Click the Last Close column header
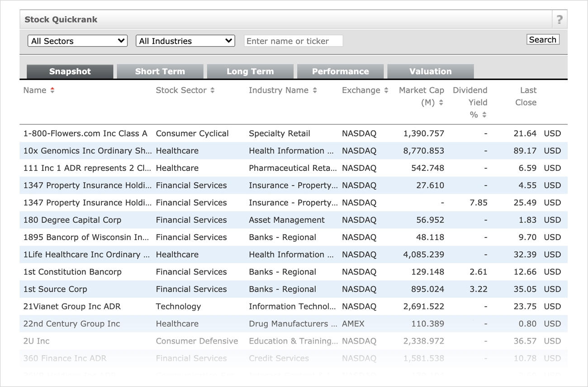This screenshot has width=588, height=387. point(526,96)
